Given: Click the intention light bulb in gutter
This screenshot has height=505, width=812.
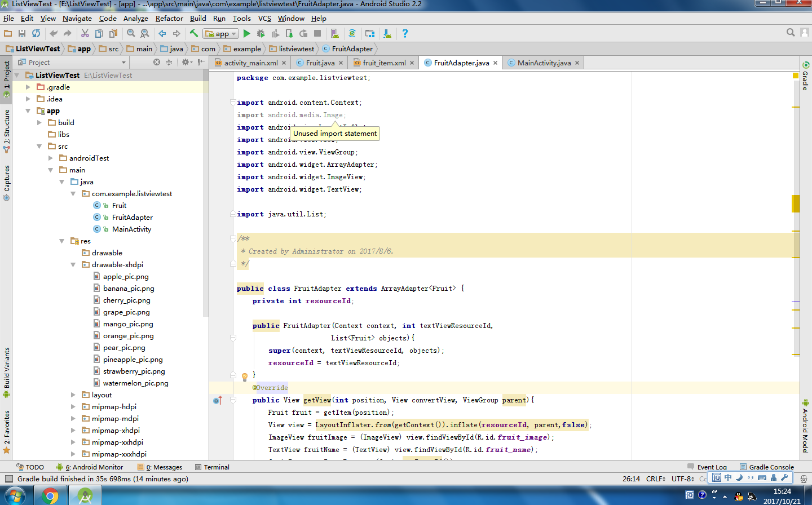Looking at the screenshot, I should pos(245,376).
